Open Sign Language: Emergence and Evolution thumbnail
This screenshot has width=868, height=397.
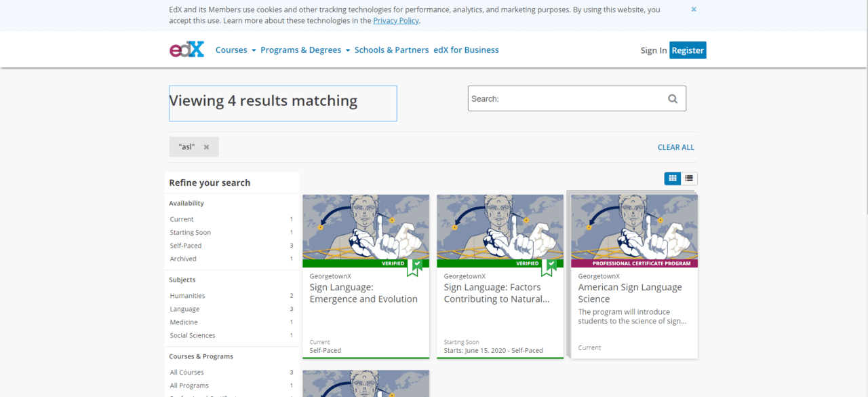(366, 227)
